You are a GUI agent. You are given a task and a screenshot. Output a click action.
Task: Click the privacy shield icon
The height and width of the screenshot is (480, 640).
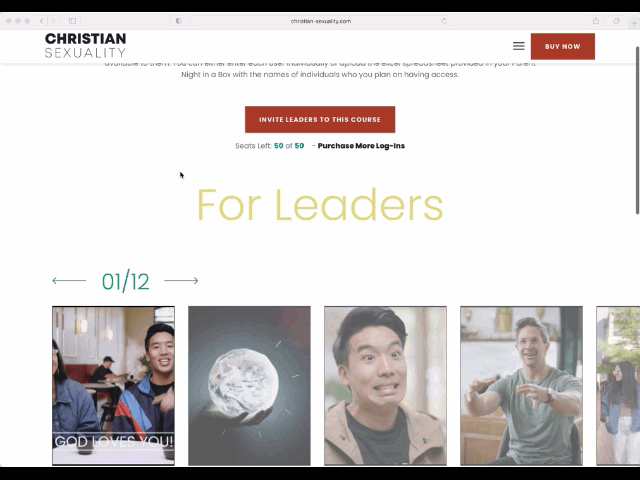point(178,21)
